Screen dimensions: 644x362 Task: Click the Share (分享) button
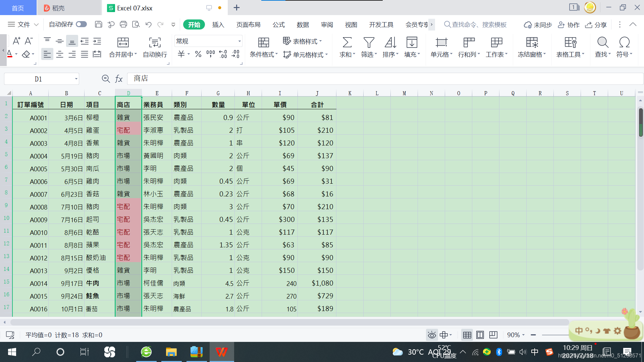pos(596,24)
